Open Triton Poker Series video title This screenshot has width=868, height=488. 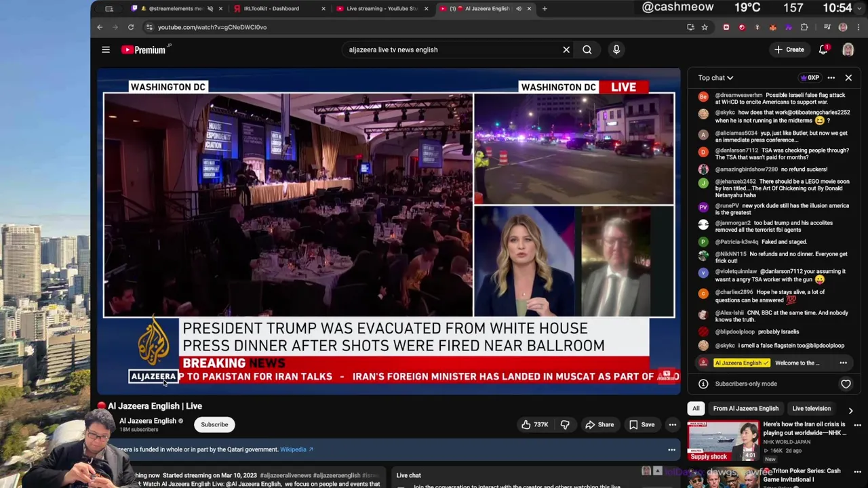coord(802,474)
